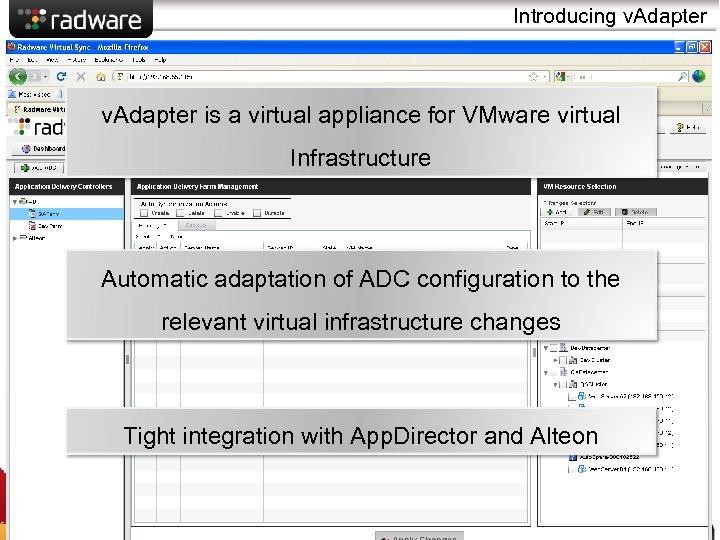Collapse the QA Datacenter node arrow
Image resolution: width=720 pixels, height=540 pixels.
pyautogui.click(x=546, y=372)
